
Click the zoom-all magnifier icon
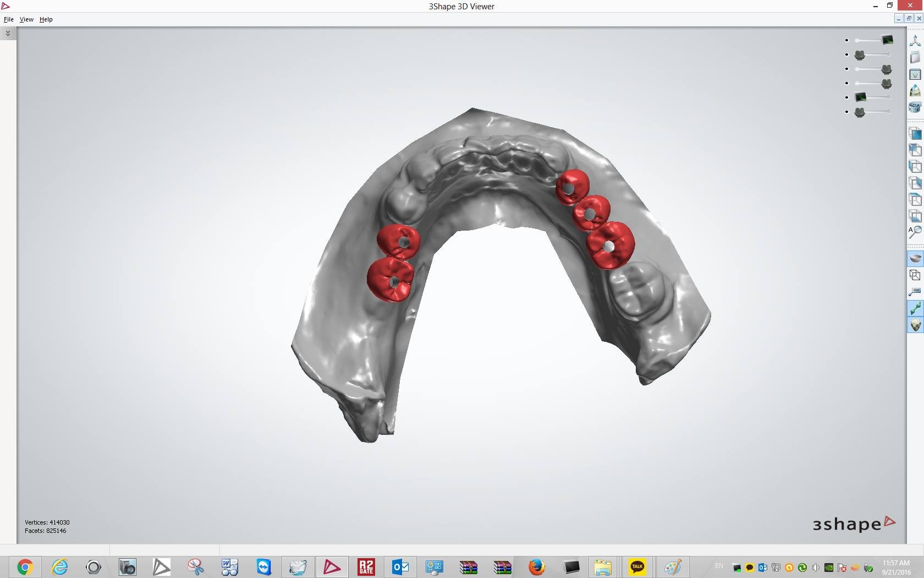pos(915,232)
